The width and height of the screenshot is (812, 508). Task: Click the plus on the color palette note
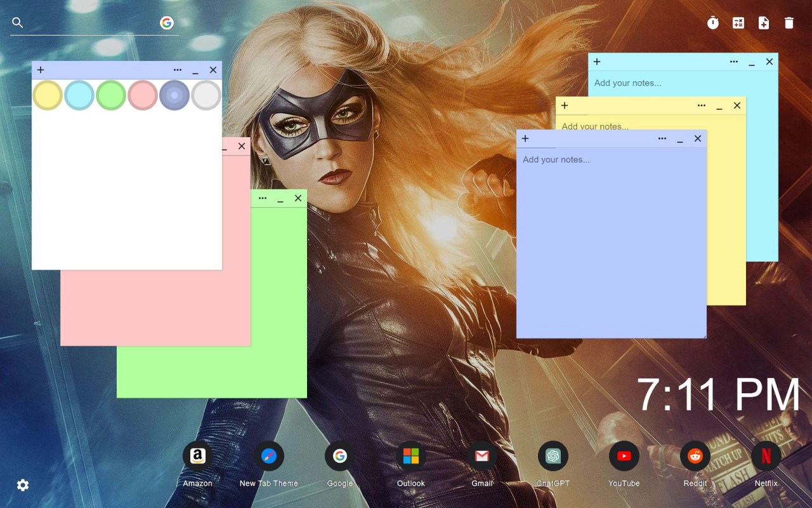pyautogui.click(x=41, y=70)
